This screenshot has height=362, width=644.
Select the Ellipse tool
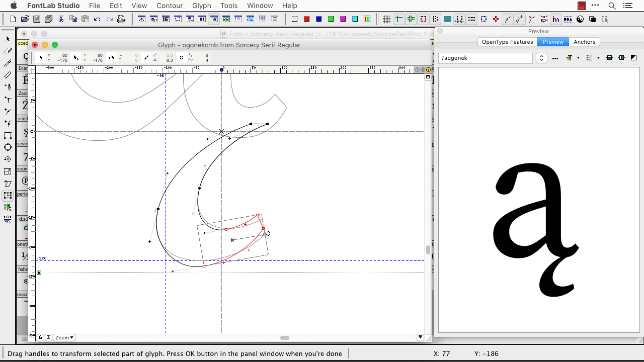8,147
